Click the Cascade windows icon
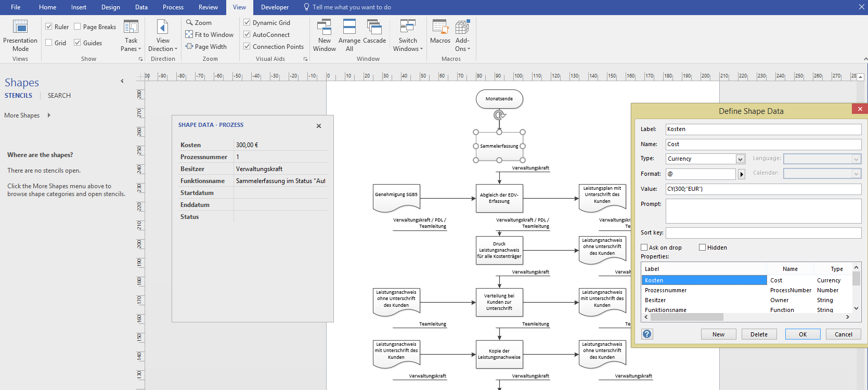The image size is (868, 390). point(374,27)
